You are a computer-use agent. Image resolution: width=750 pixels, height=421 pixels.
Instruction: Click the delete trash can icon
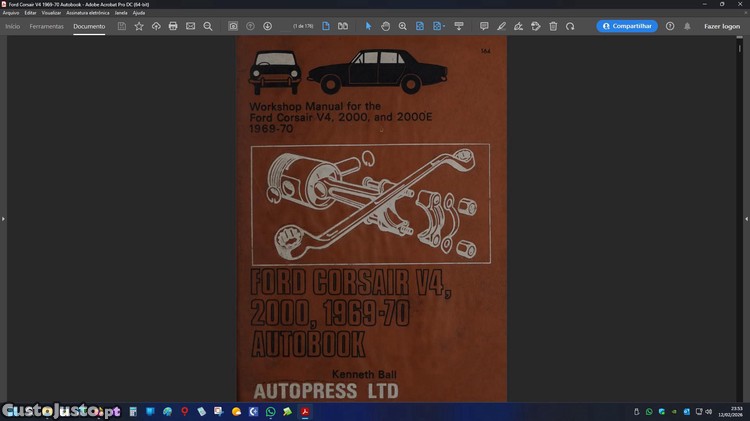click(553, 26)
